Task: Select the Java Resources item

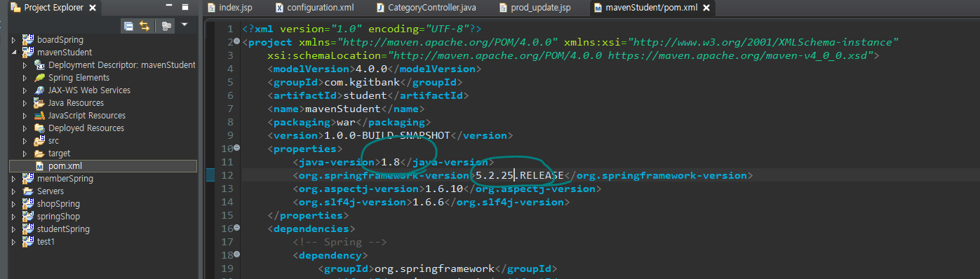Action: [x=76, y=103]
